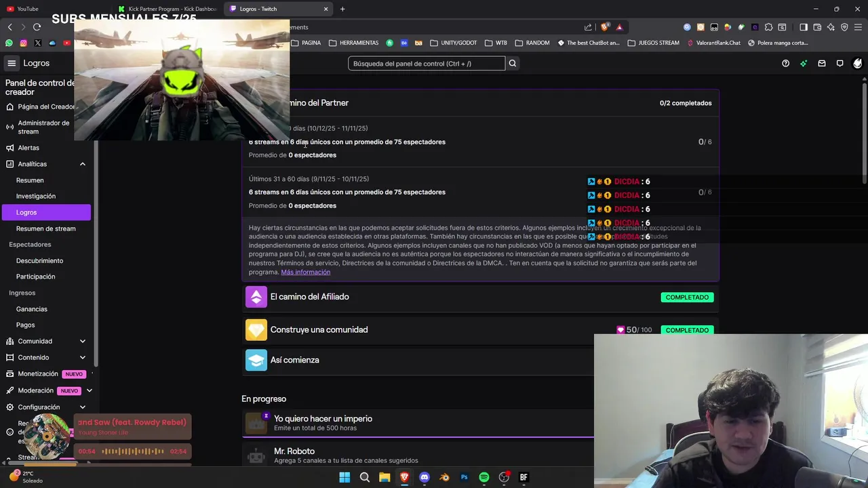The width and height of the screenshot is (868, 488).
Task: Open the Twitch inbox mail icon
Action: pos(822,63)
